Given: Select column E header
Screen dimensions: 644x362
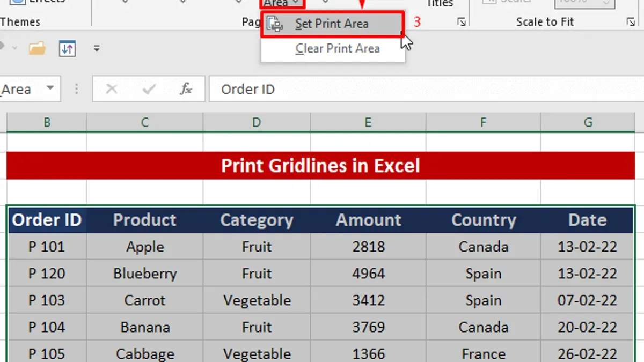Looking at the screenshot, I should point(368,123).
